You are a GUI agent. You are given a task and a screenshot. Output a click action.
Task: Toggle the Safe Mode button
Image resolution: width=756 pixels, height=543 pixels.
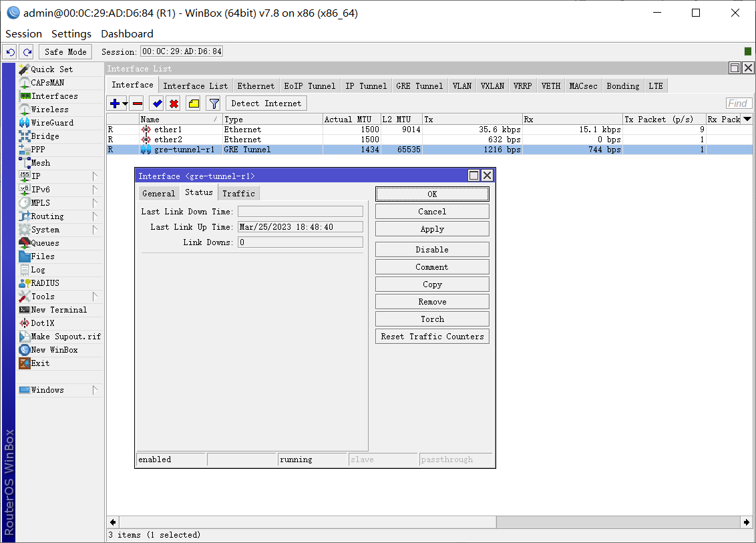pos(65,51)
